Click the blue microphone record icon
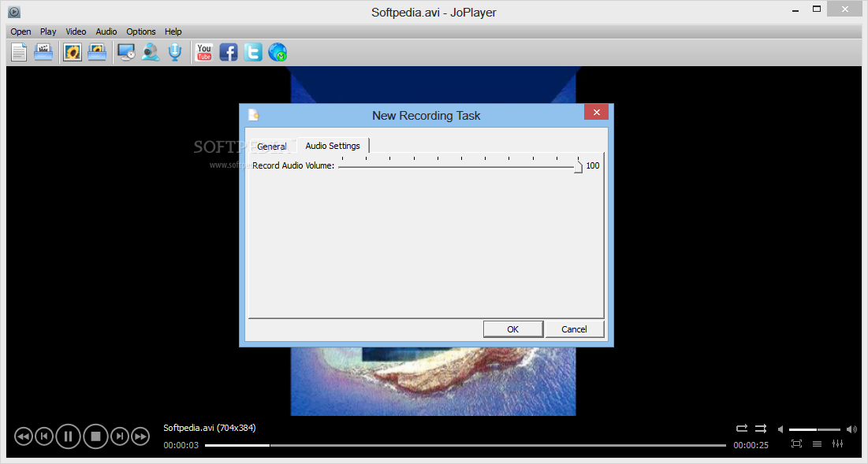This screenshot has width=868, height=464. (x=175, y=53)
